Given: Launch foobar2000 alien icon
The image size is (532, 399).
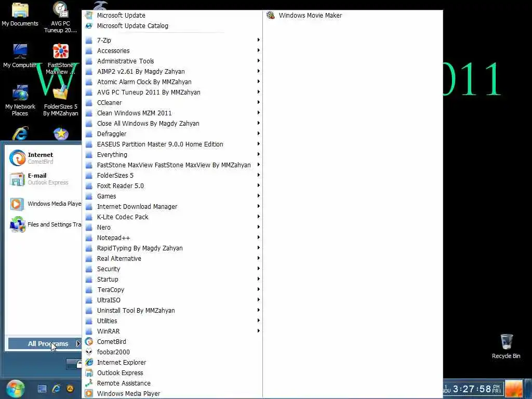Looking at the screenshot, I should click(89, 352).
